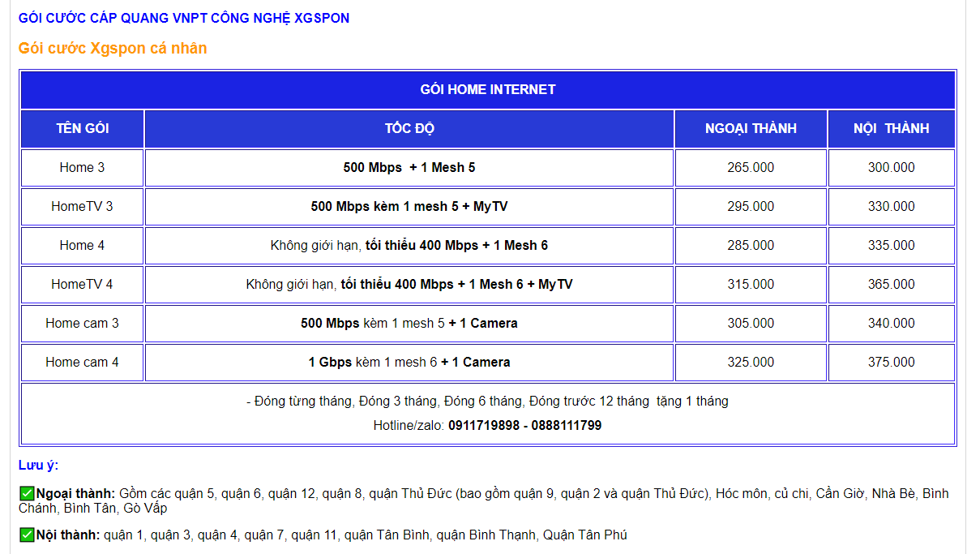Image resolution: width=980 pixels, height=554 pixels.
Task: Select the TỐC ĐỘ column header
Action: coord(409,128)
